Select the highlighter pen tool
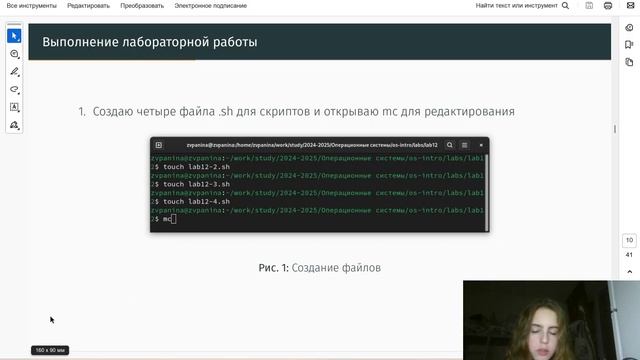 click(14, 72)
